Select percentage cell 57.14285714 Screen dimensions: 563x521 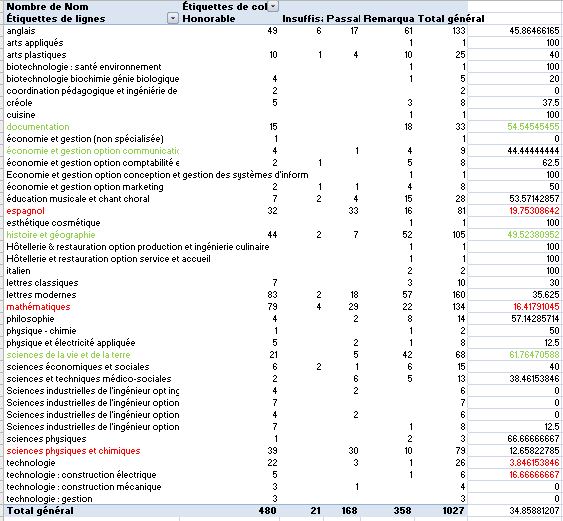point(535,319)
